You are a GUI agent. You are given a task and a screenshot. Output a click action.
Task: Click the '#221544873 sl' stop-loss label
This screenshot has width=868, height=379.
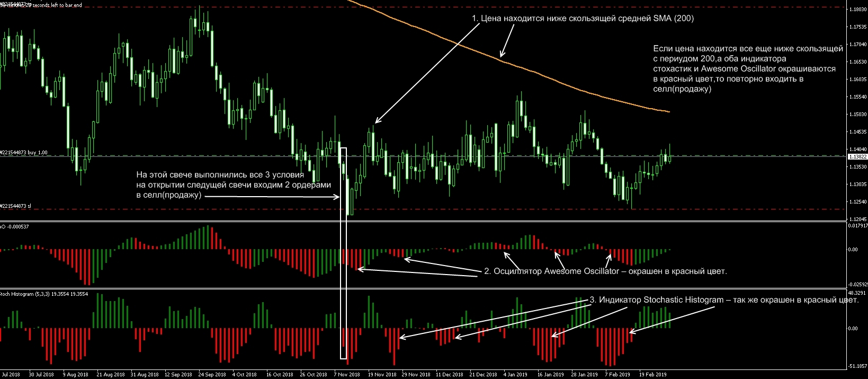pyautogui.click(x=16, y=206)
